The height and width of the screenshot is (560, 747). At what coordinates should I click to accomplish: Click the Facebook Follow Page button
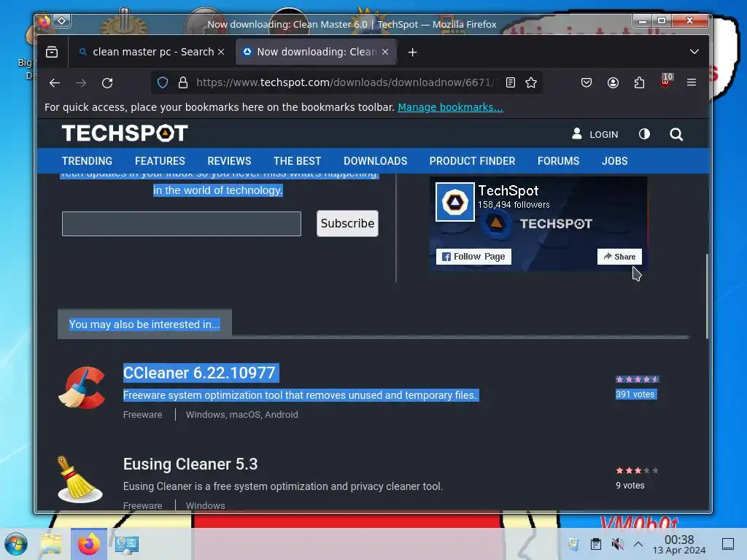click(473, 257)
